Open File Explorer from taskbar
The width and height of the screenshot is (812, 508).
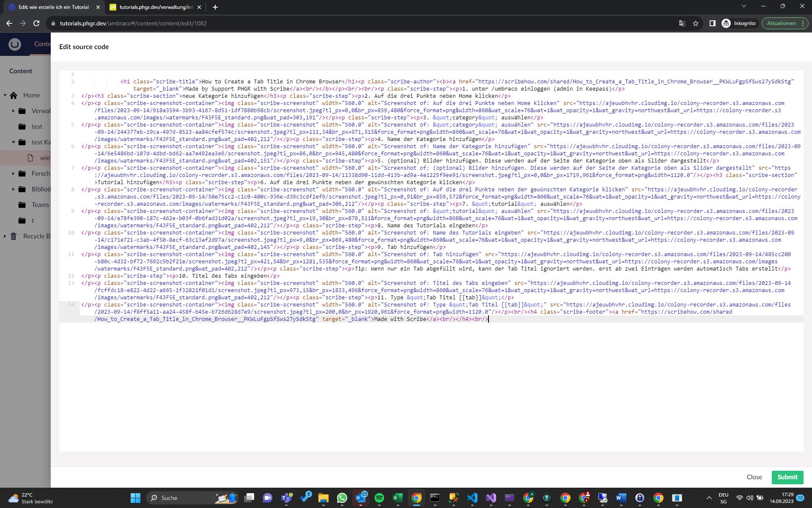point(324,498)
